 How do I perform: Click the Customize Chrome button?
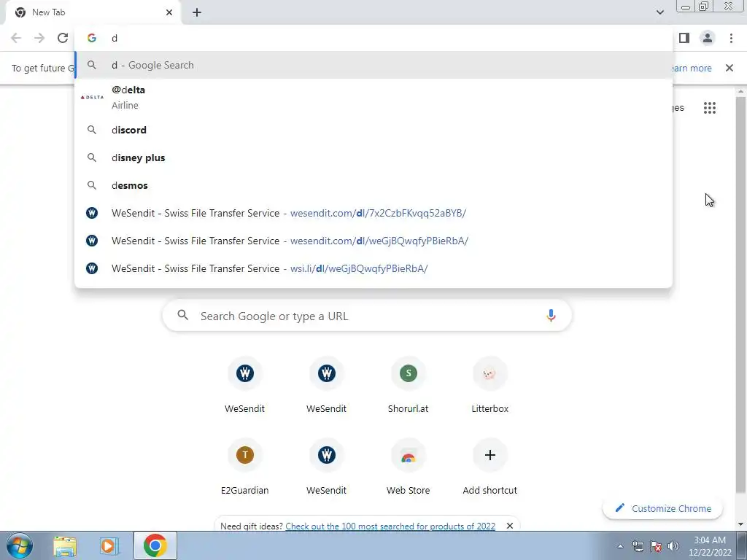[x=662, y=508]
